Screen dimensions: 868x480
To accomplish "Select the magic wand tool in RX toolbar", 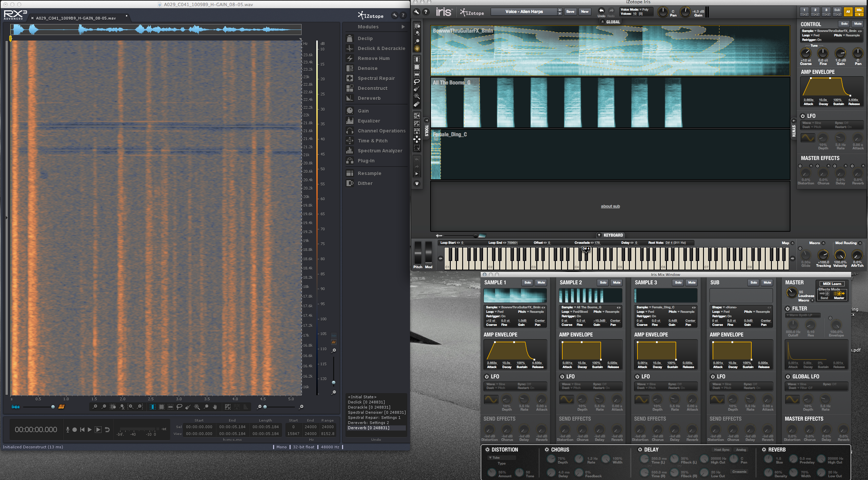I will (x=197, y=407).
